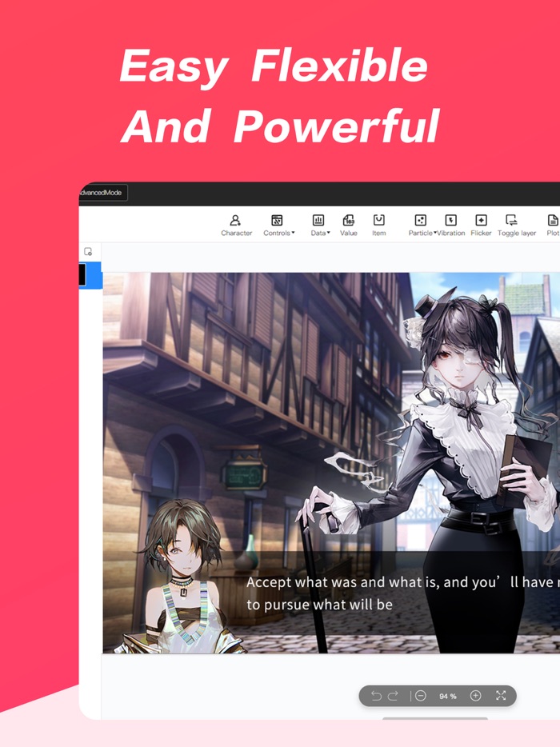Viewport: 560px width, 747px height.
Task: Click the 94 % zoom level
Action: click(x=448, y=697)
